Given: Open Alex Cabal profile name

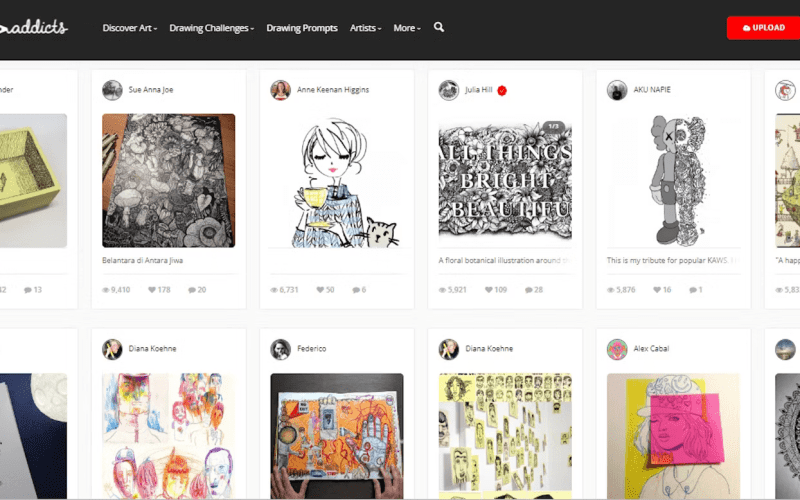Looking at the screenshot, I should point(651,349).
